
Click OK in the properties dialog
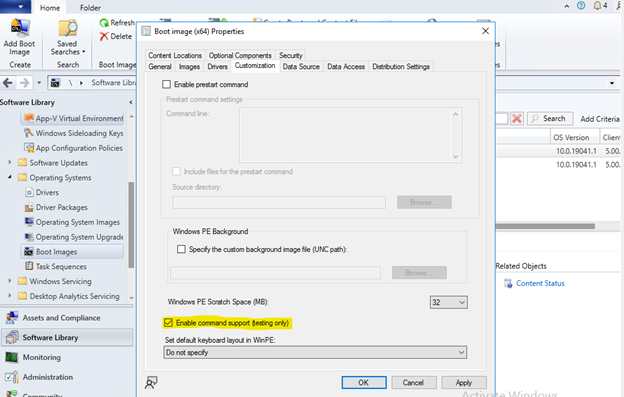pos(364,383)
